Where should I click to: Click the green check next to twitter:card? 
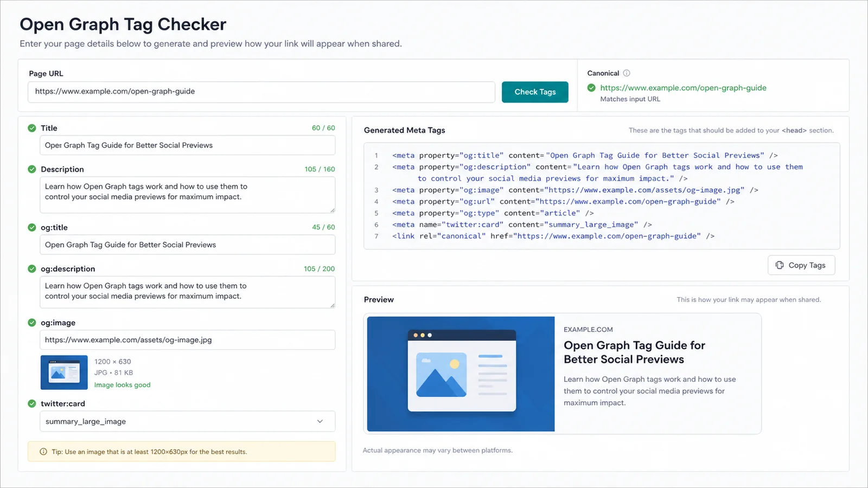[32, 403]
